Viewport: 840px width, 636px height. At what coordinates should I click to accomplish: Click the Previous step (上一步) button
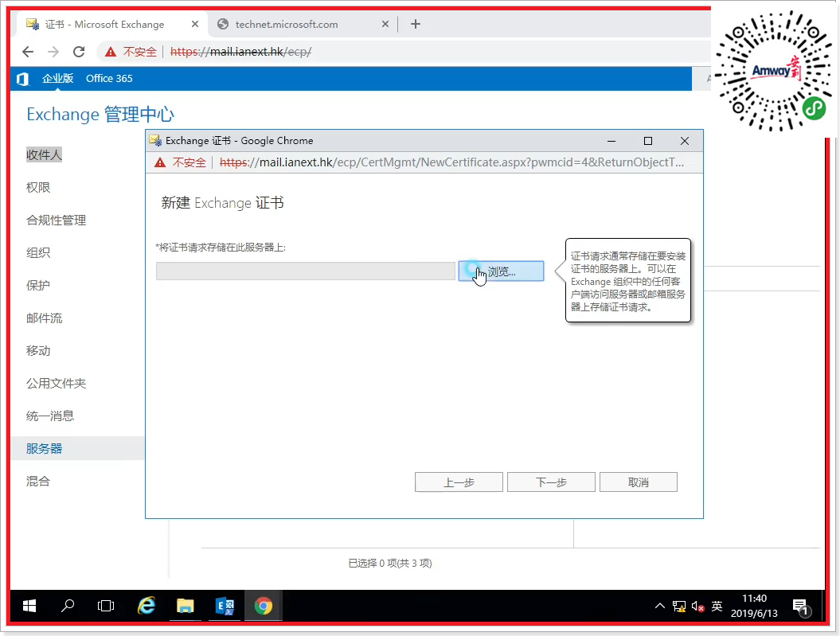(459, 482)
